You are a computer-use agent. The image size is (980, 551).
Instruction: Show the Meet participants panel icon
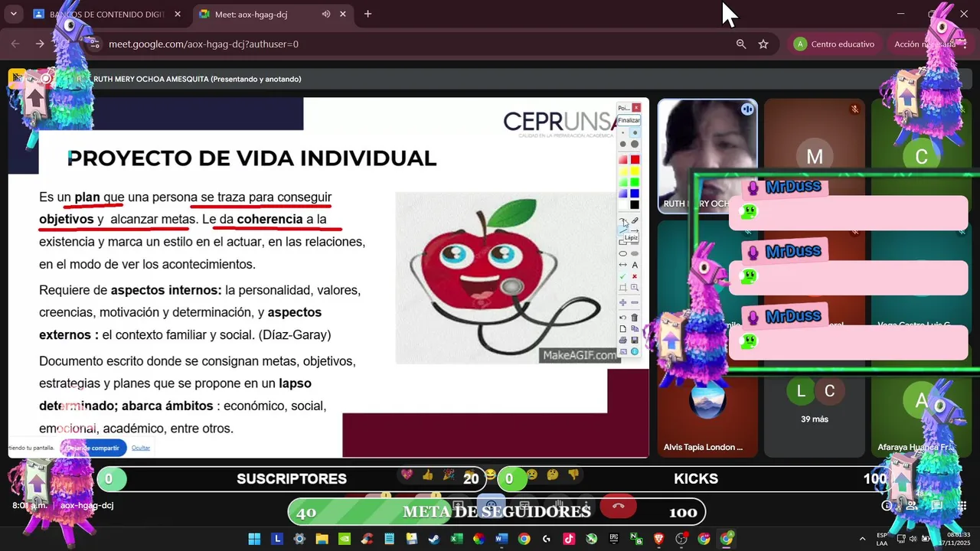pos(912,505)
